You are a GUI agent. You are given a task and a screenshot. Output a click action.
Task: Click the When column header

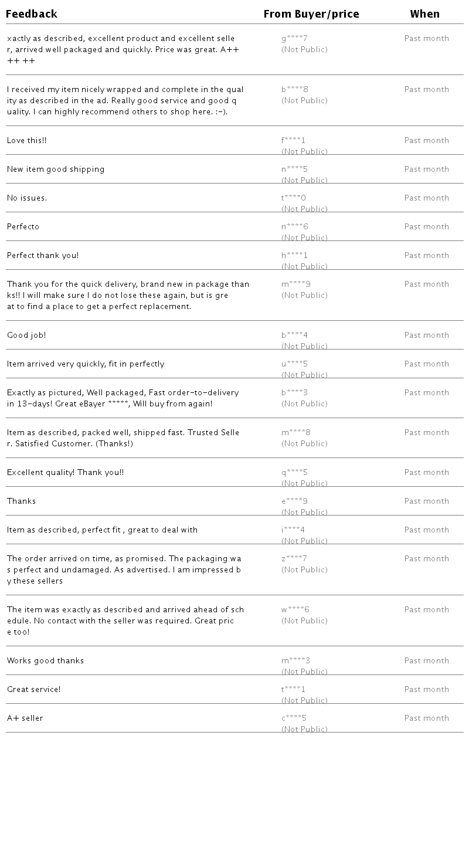point(425,13)
